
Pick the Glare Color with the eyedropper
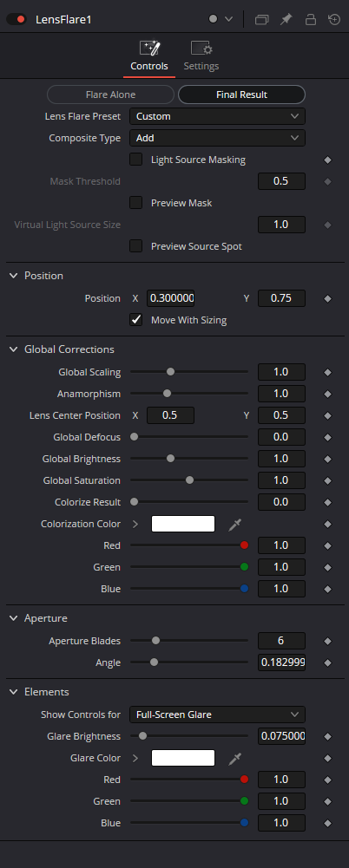(235, 759)
